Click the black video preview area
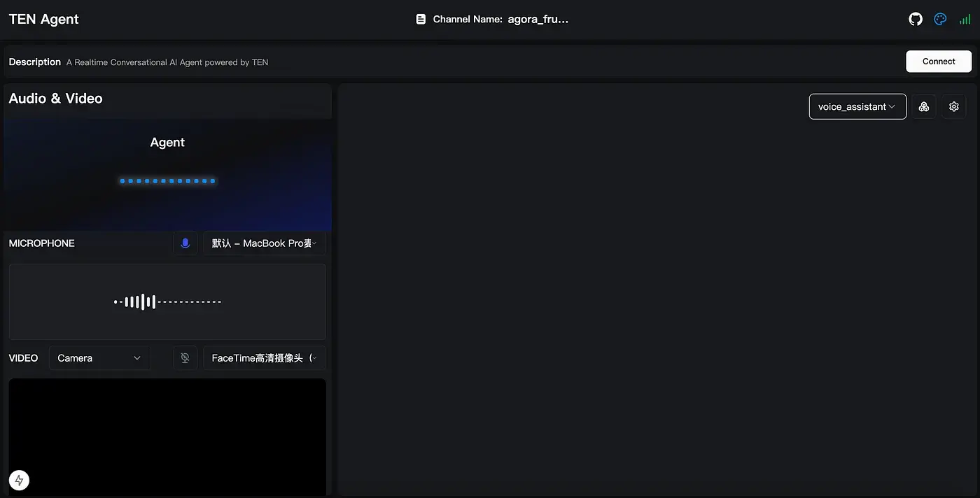Screen dimensions: 980x498 tap(167, 434)
